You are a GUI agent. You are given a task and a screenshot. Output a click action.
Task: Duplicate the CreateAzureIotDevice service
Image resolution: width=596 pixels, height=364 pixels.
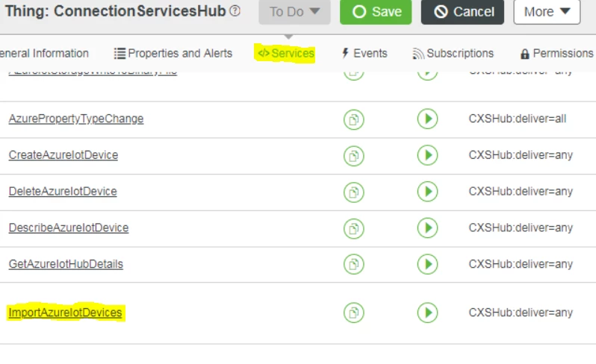coord(354,156)
